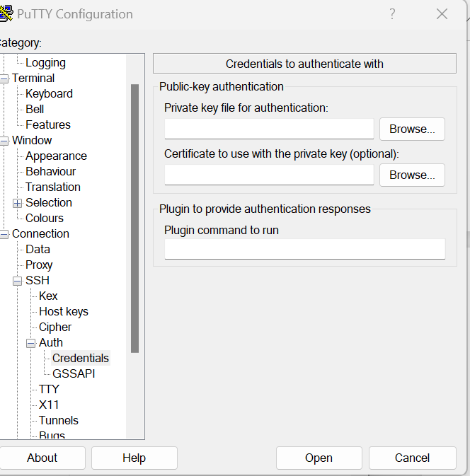Open the Cipher settings category
Viewport: 470px width, 476px height.
point(55,327)
